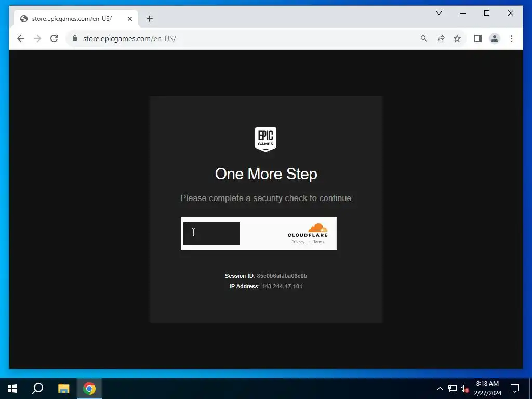Show hidden system tray icons
Image resolution: width=532 pixels, height=399 pixels.
(440, 389)
